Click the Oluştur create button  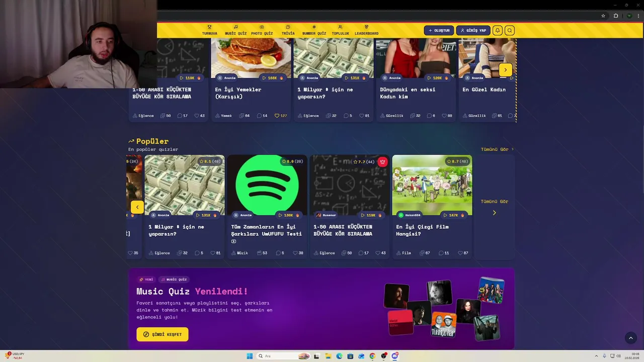tap(439, 30)
